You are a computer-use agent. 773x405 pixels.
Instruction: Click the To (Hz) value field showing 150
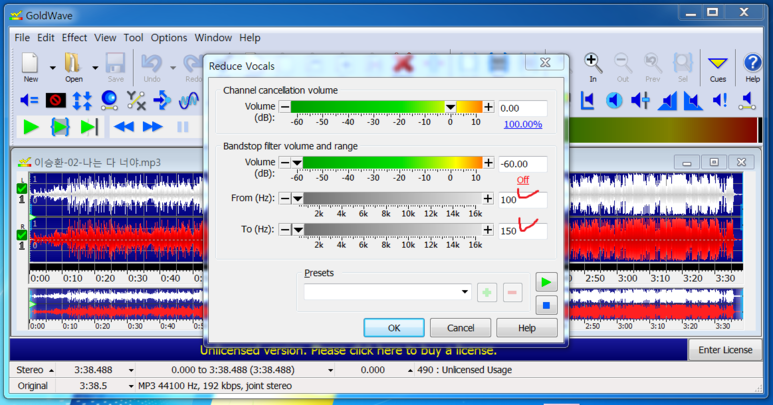[x=523, y=231]
